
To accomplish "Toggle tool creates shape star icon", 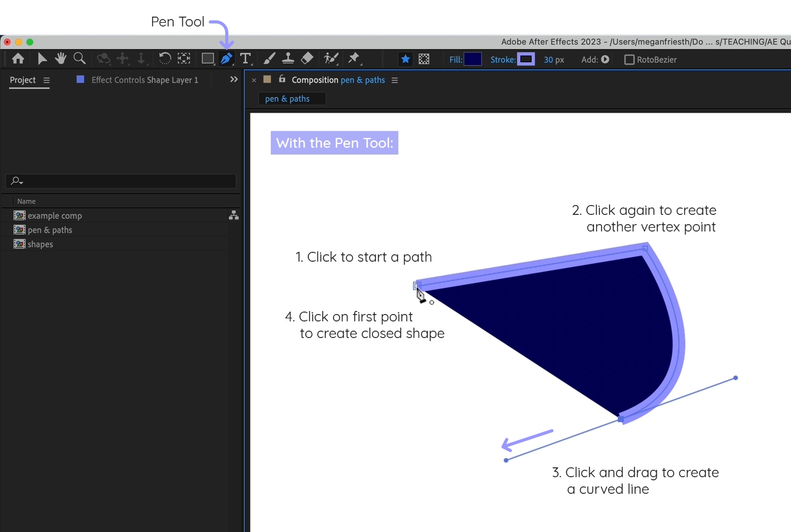I will click(404, 58).
